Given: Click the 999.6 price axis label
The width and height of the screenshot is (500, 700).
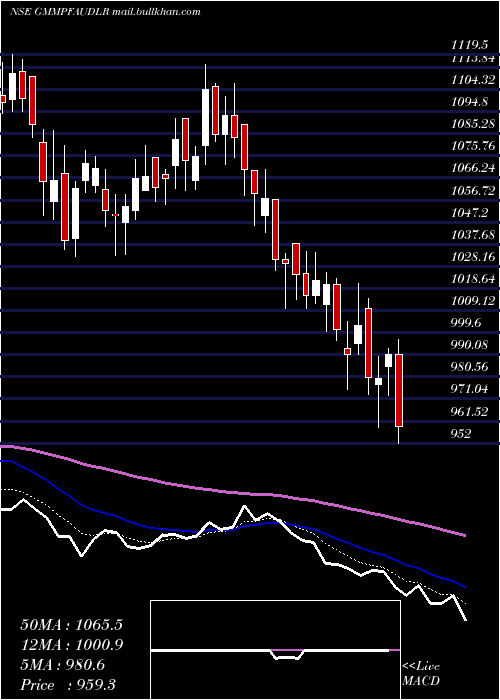Looking at the screenshot, I should (466, 322).
